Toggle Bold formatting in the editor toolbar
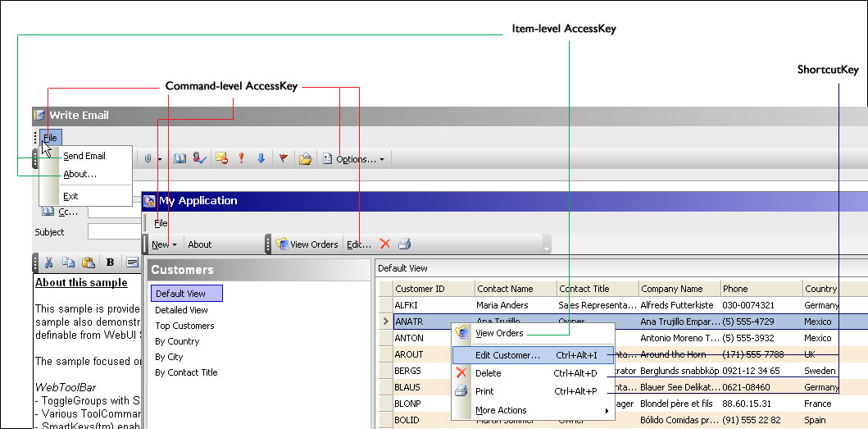Screen dimensions: 868x429 pyautogui.click(x=110, y=262)
